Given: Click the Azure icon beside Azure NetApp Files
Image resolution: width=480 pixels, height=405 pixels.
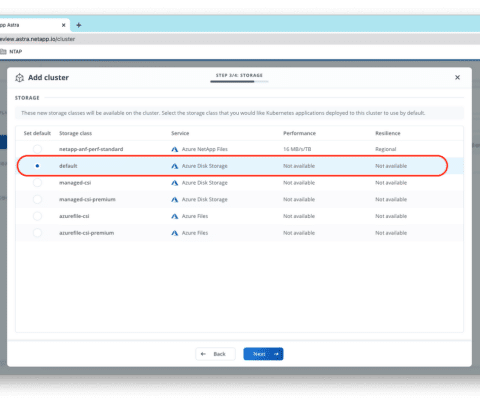Looking at the screenshot, I should [175, 149].
